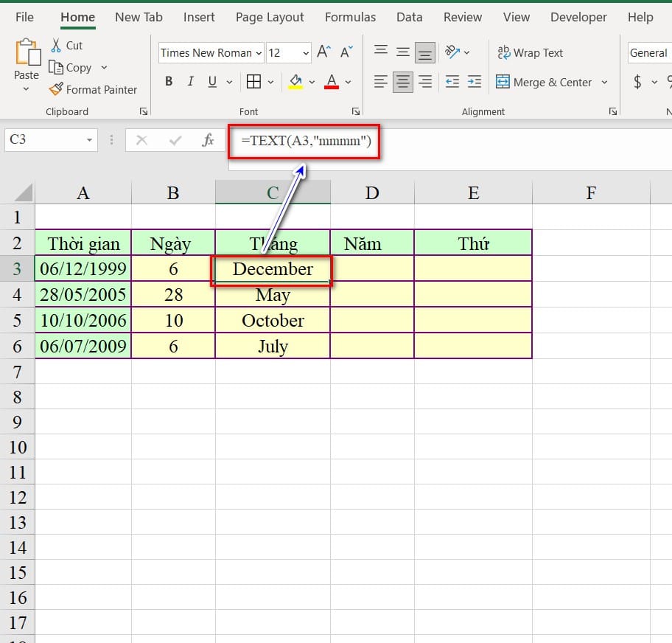Screen dimensions: 672x643
Task: Click the Increase Indent icon
Action: 475,82
